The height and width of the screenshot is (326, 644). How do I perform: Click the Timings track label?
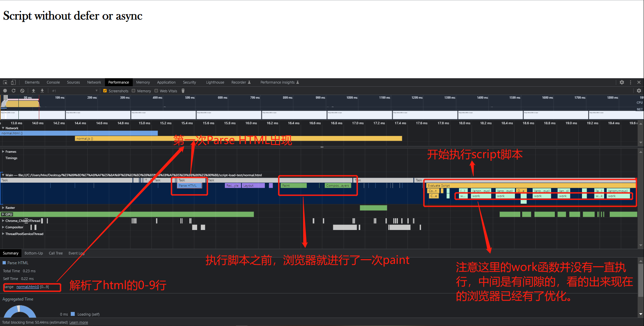coord(11,158)
